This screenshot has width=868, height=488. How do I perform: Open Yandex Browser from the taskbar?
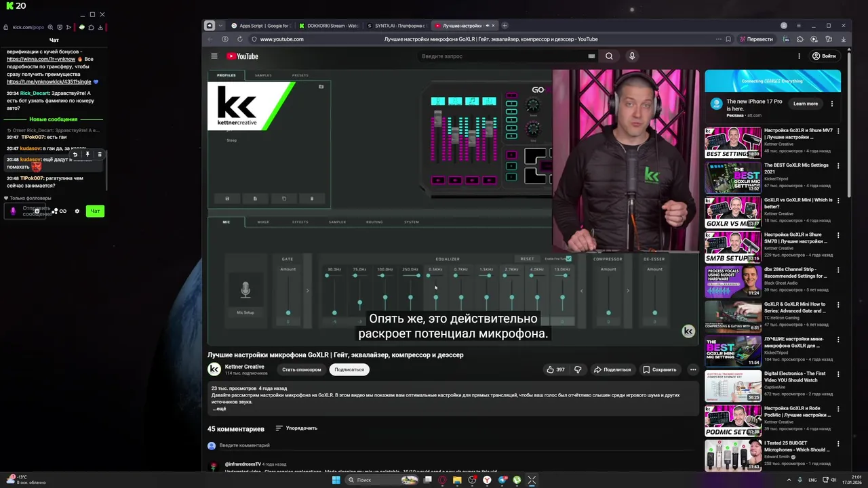click(487, 480)
